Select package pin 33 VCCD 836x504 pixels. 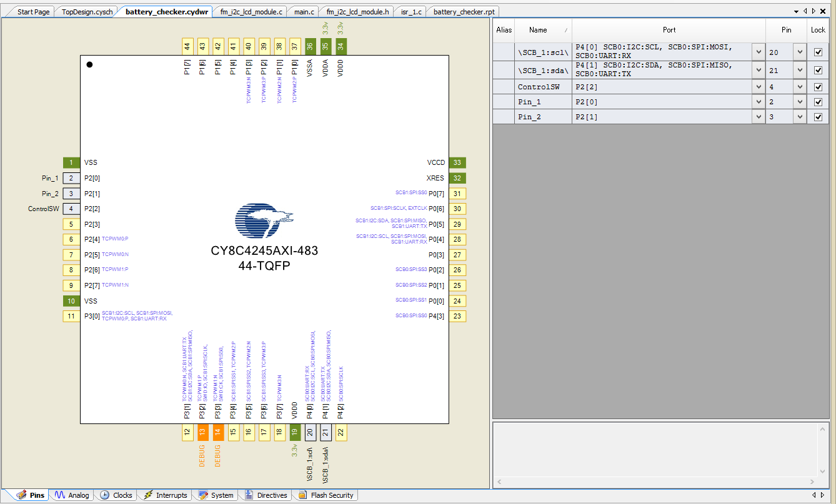457,163
